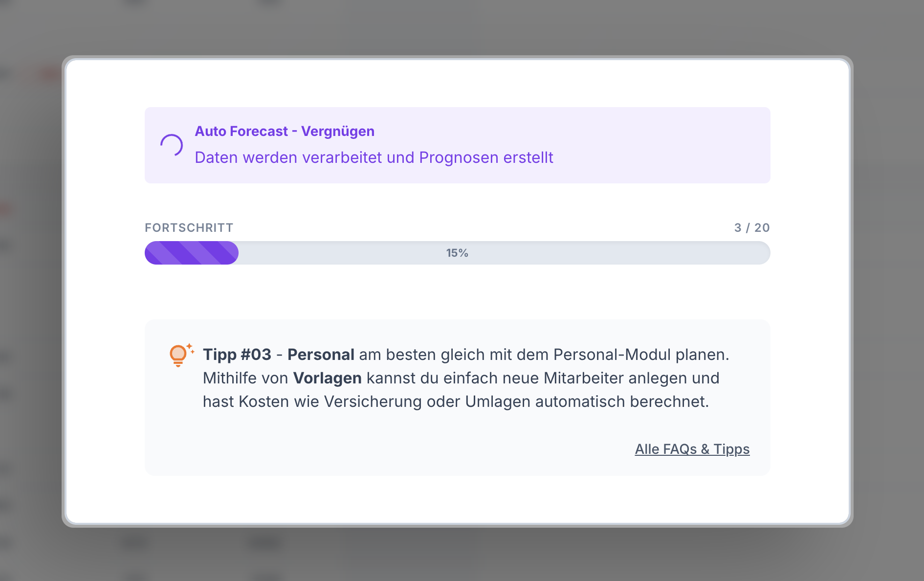Click the bold word Vorlagen
Screen dimensions: 924x581
[x=327, y=378]
